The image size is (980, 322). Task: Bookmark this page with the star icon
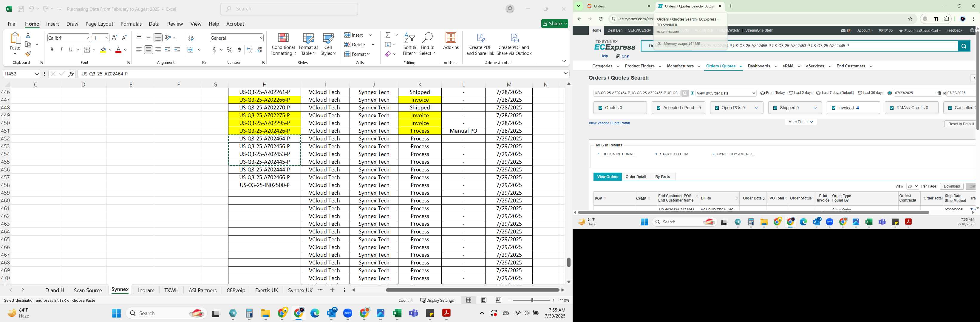911,19
